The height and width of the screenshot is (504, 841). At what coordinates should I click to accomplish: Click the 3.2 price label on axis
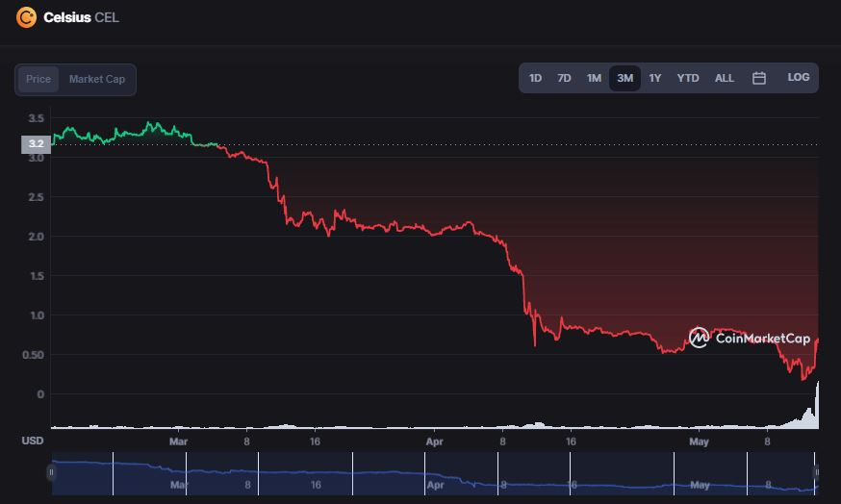[36, 144]
